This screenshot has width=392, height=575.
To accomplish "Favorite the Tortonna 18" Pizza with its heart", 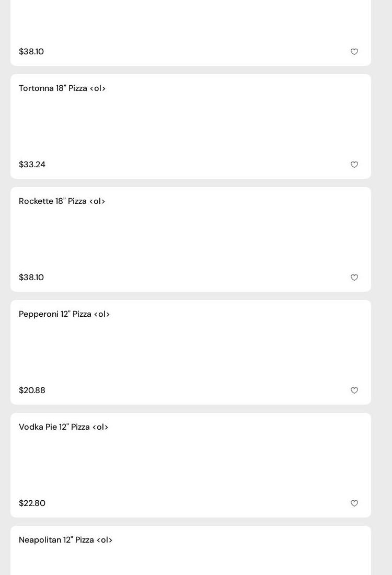I will tap(354, 165).
